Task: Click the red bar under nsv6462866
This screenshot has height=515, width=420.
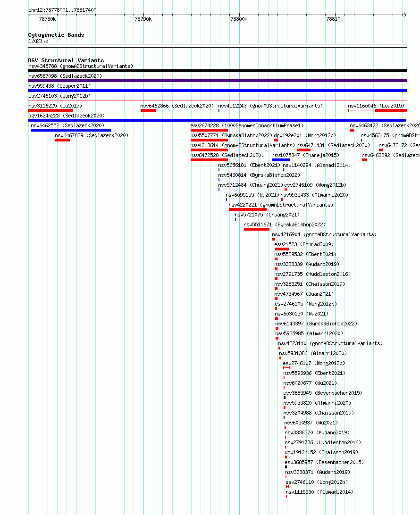Action: click(148, 110)
